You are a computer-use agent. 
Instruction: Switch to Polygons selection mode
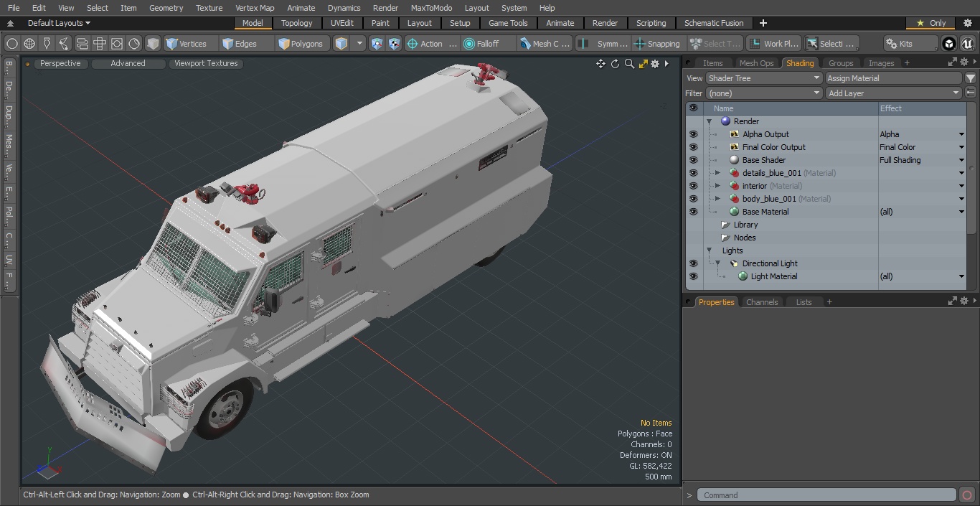301,44
